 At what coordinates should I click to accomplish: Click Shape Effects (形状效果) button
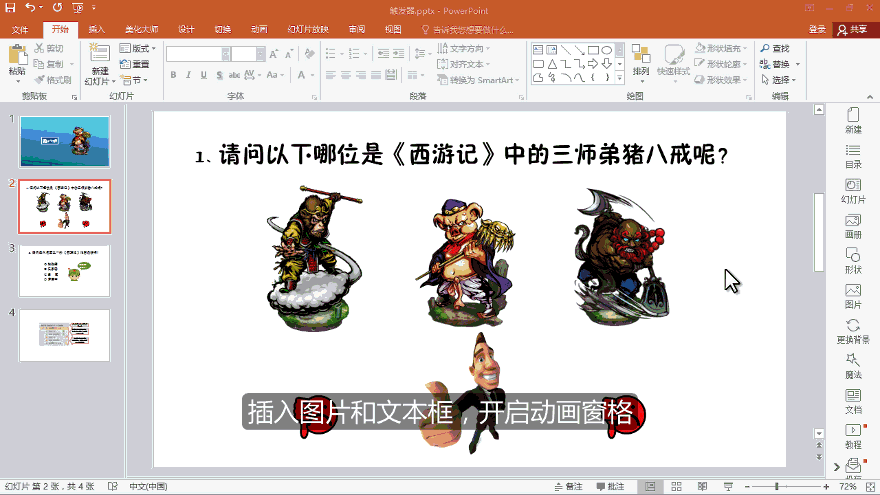click(x=722, y=80)
